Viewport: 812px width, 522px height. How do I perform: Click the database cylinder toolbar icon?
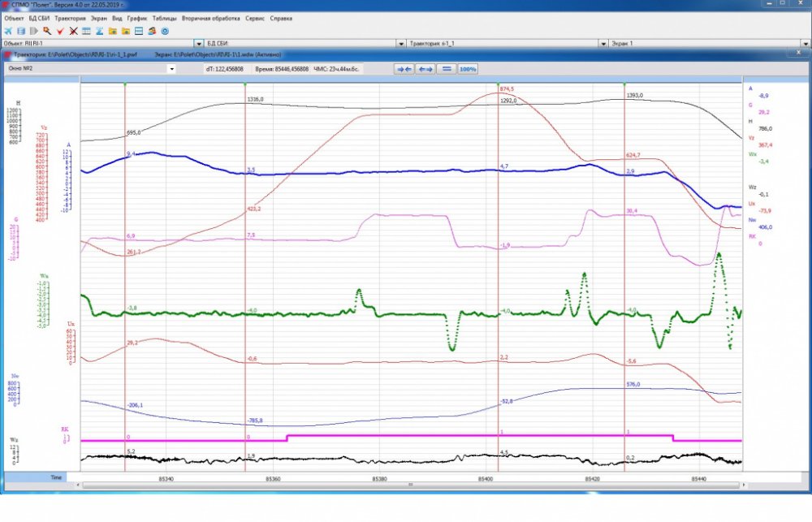tap(21, 31)
